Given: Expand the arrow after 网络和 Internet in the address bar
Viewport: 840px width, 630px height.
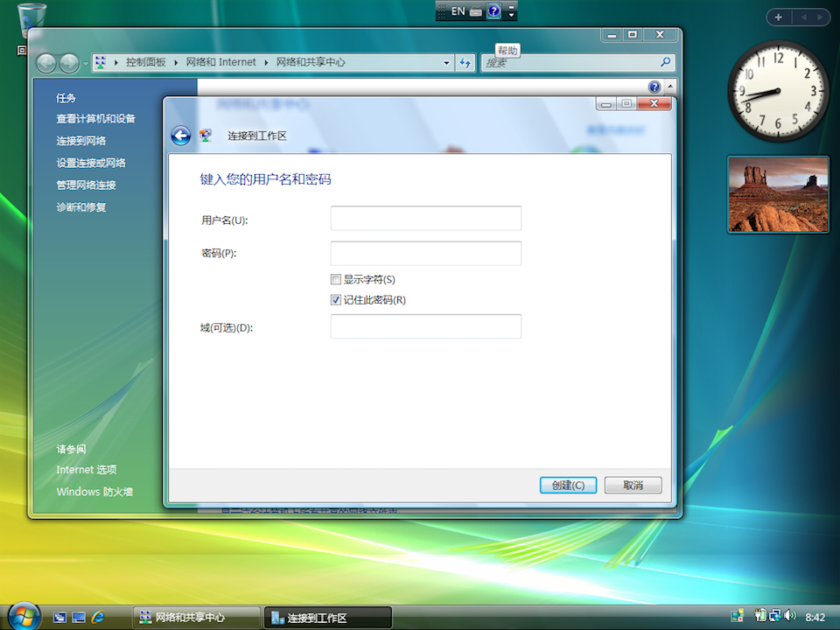Looking at the screenshot, I should click(266, 63).
